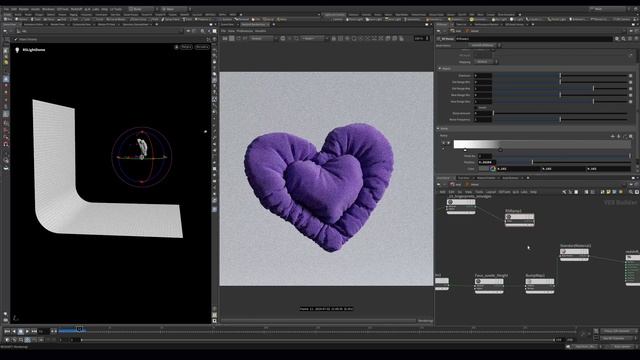Add a new pane tab in network pane
This screenshot has height=360, width=640.
[528, 178]
